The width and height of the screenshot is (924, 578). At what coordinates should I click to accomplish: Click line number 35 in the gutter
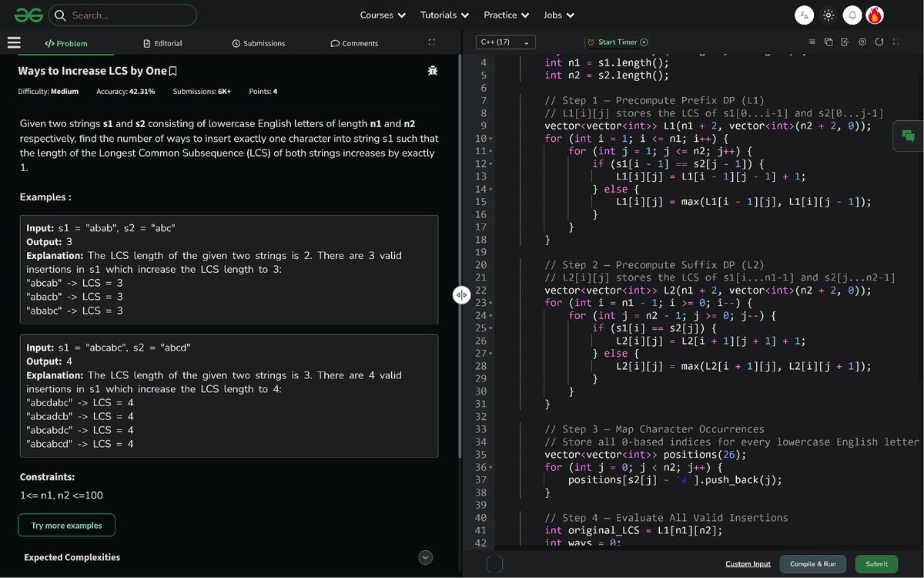pos(480,455)
